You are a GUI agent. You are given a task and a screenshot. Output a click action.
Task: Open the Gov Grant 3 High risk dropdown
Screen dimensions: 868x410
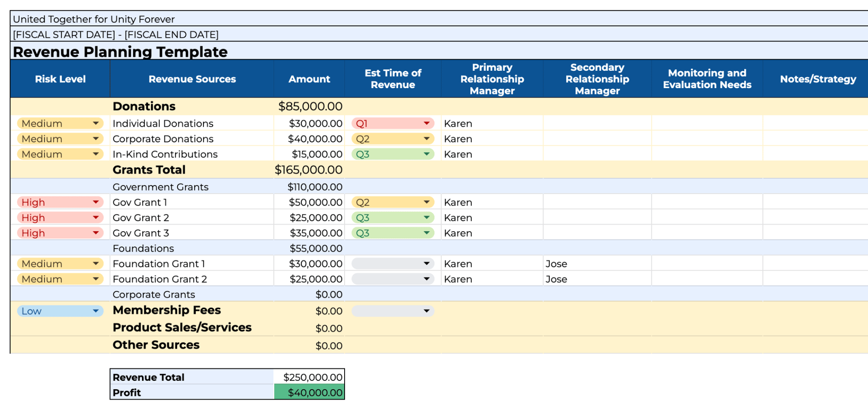[60, 233]
